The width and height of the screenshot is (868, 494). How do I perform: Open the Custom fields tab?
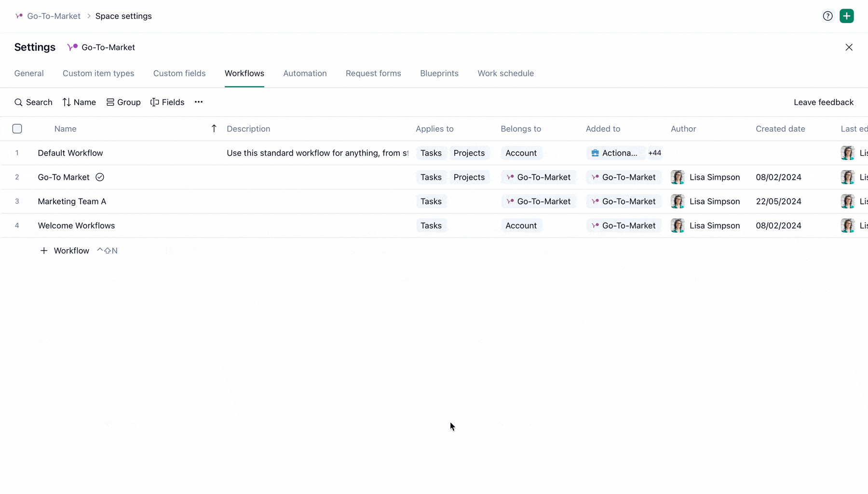pos(179,73)
